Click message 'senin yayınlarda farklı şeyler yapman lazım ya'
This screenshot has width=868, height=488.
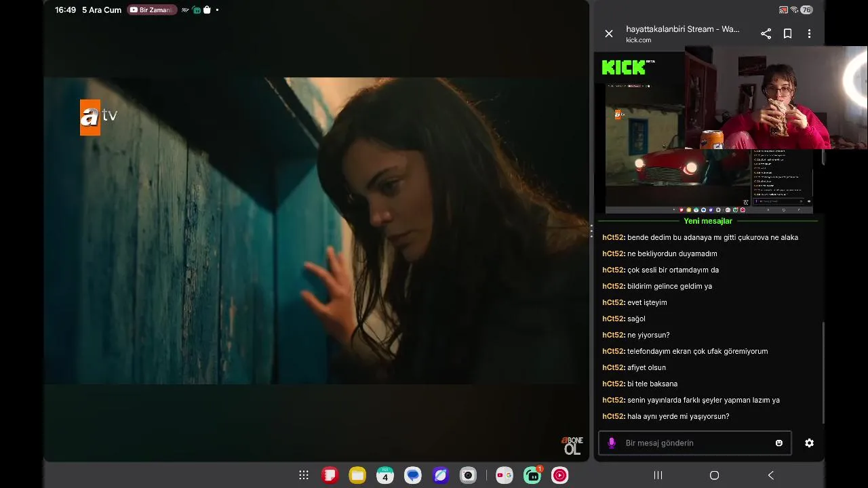[703, 400]
